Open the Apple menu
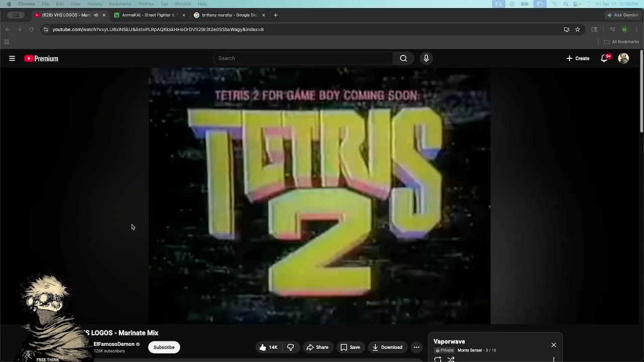Viewport: 644px width, 362px height. tap(9, 4)
